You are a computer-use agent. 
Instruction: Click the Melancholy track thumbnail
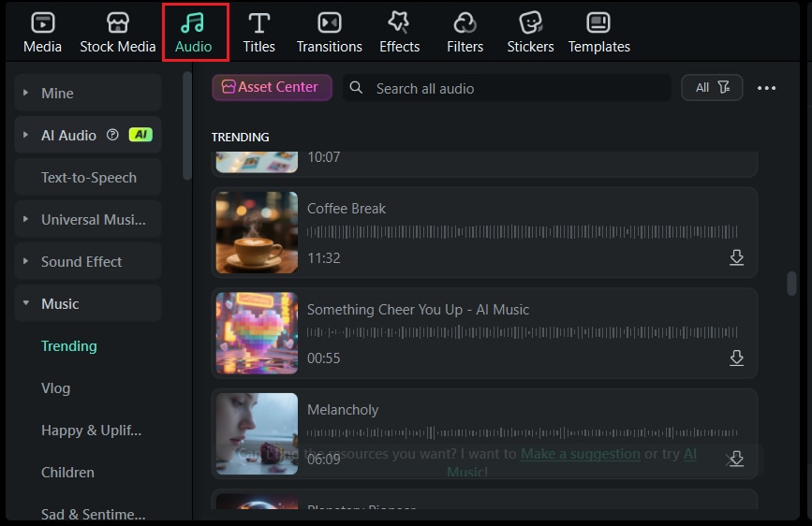257,434
